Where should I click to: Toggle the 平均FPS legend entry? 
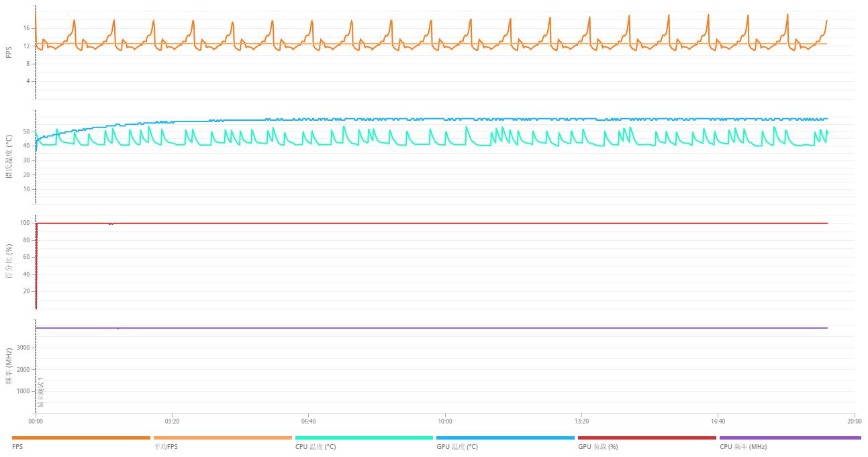tap(222, 442)
